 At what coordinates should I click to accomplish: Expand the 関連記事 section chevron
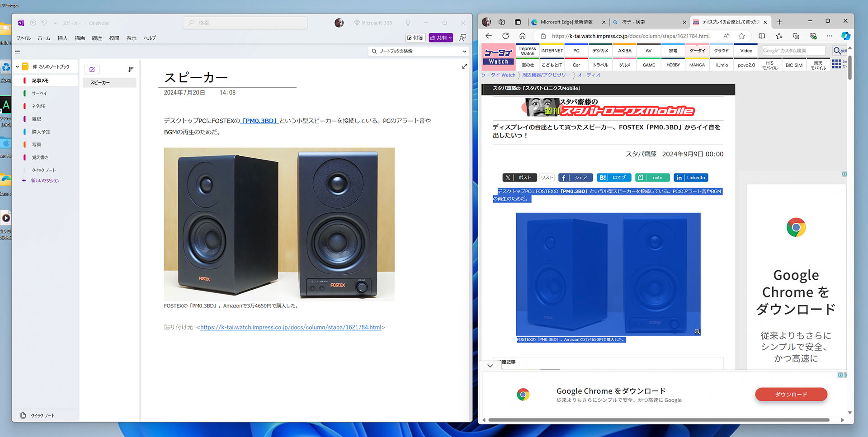pyautogui.click(x=490, y=366)
